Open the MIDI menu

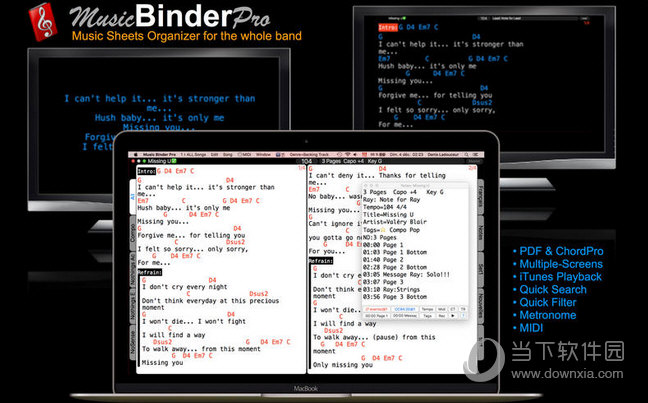click(245, 154)
